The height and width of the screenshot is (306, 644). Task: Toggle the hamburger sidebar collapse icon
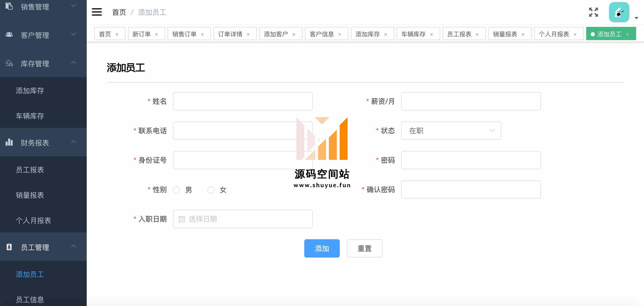pyautogui.click(x=97, y=12)
